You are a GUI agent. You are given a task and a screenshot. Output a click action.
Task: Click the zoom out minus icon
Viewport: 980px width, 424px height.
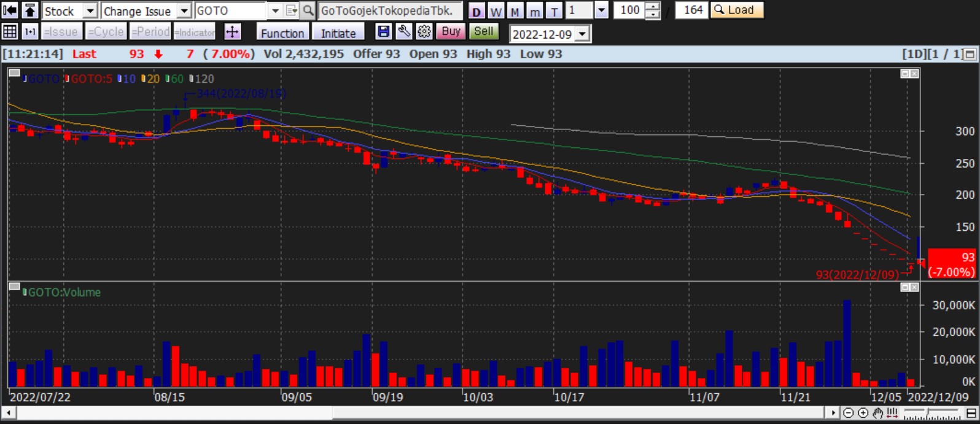pos(848,413)
